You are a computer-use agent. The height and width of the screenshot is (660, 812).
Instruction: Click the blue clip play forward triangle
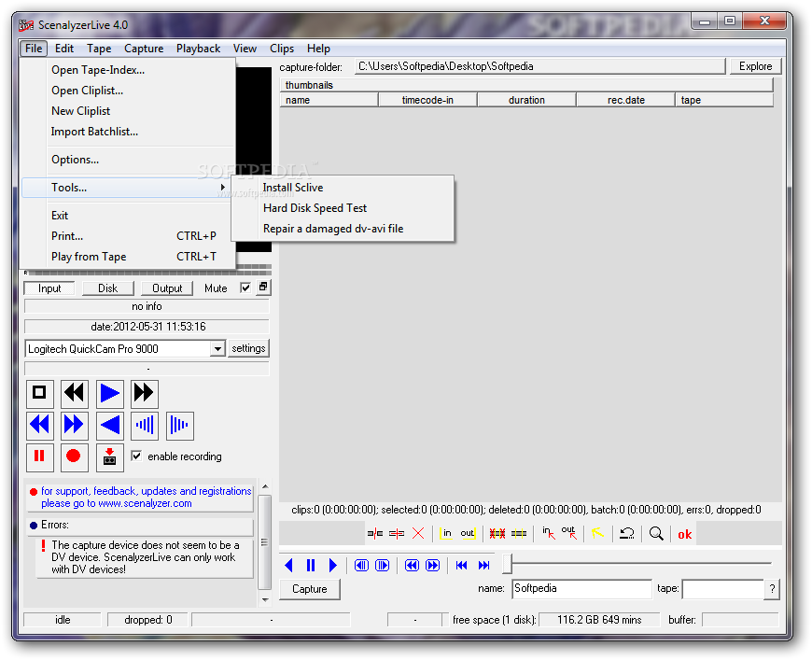332,565
